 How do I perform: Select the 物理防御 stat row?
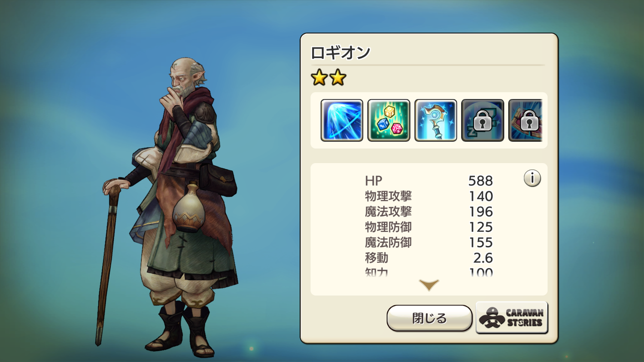tap(429, 227)
